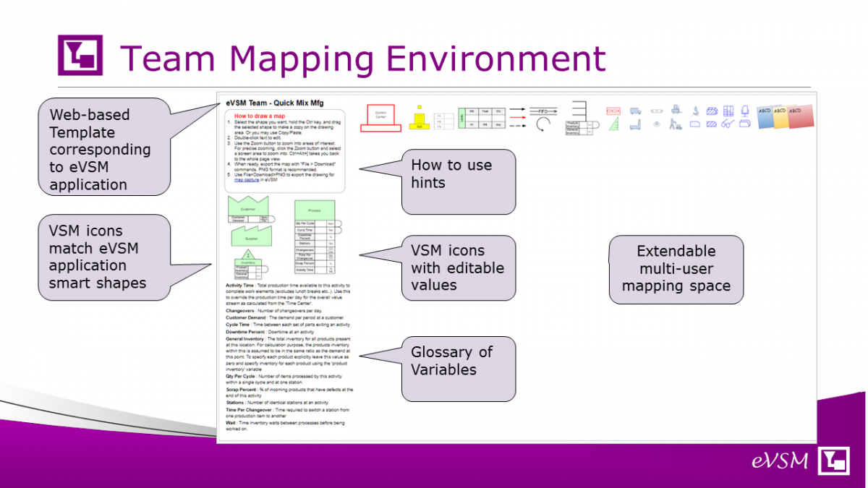Select the green Process box
The image size is (868, 488).
[315, 210]
